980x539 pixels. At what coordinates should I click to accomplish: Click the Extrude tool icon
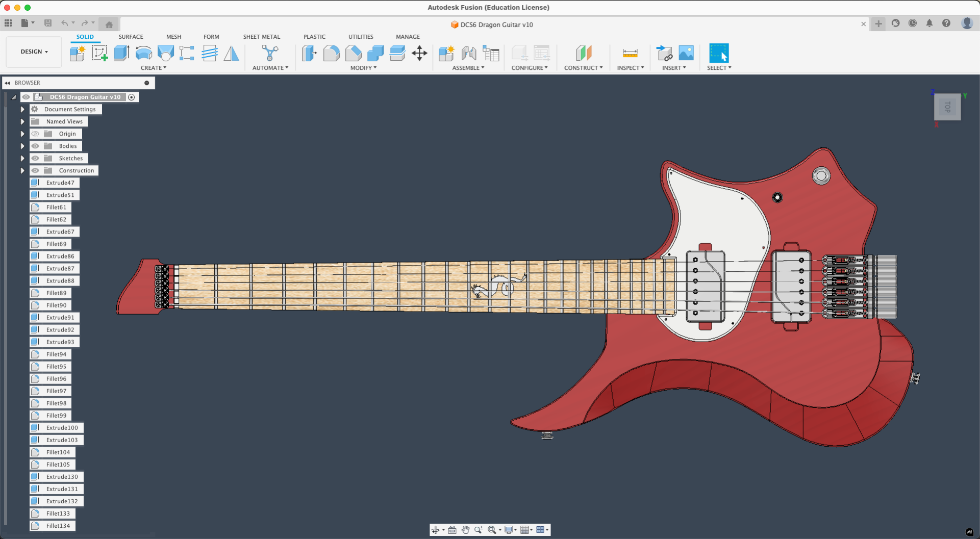click(121, 53)
